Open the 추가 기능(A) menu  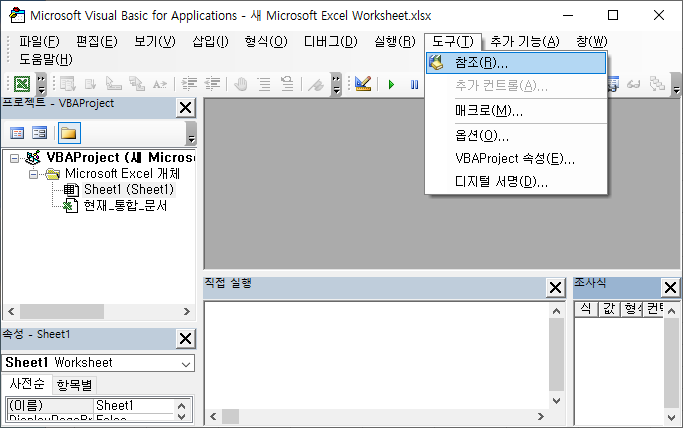525,41
